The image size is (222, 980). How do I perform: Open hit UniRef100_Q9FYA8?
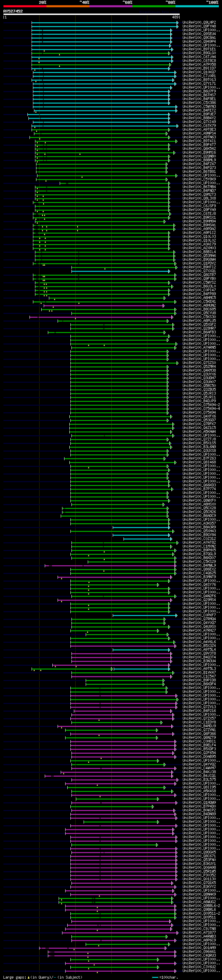(199, 26)
